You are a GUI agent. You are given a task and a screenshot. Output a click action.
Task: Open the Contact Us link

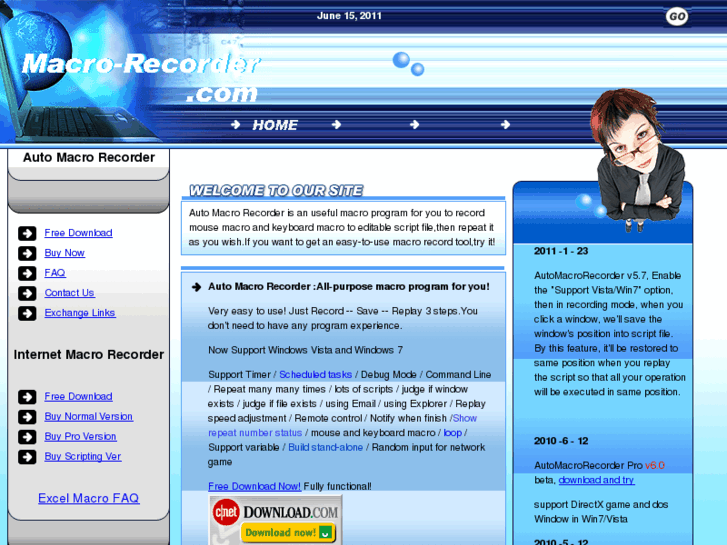pyautogui.click(x=70, y=293)
